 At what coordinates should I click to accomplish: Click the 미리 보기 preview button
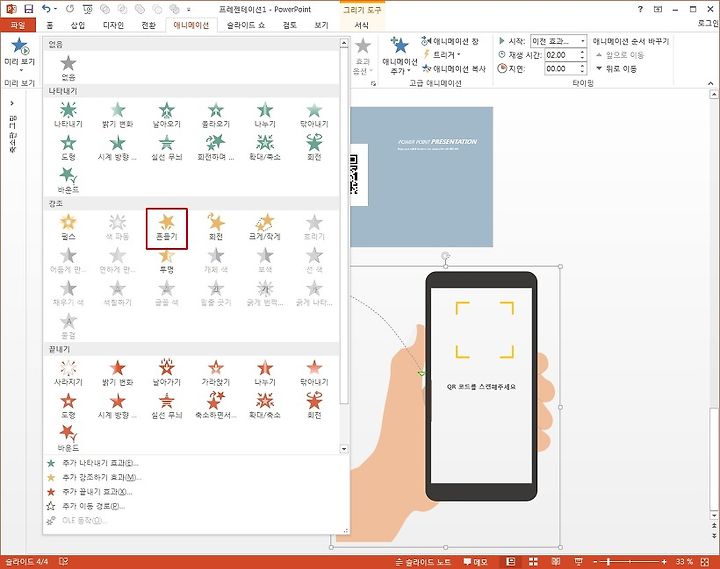pos(20,53)
